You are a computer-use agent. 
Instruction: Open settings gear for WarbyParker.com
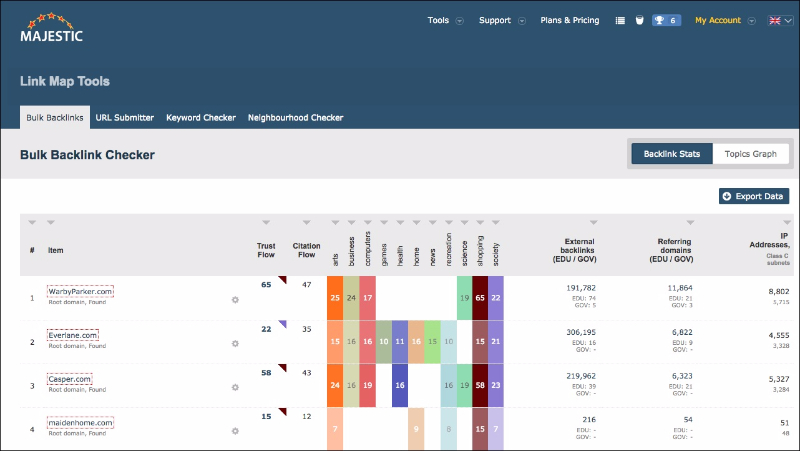(235, 299)
